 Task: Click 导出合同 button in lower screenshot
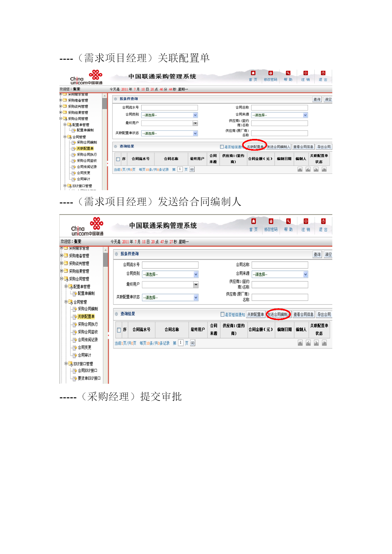coord(324,314)
